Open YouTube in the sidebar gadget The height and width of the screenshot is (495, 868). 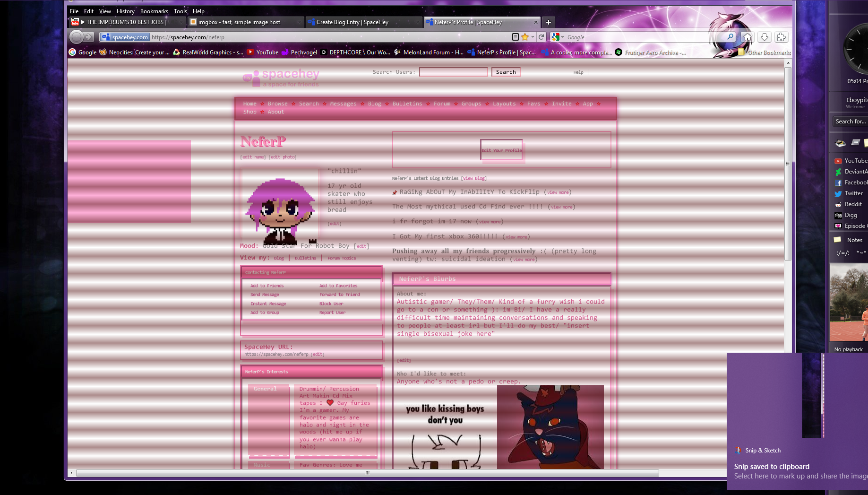coord(851,161)
